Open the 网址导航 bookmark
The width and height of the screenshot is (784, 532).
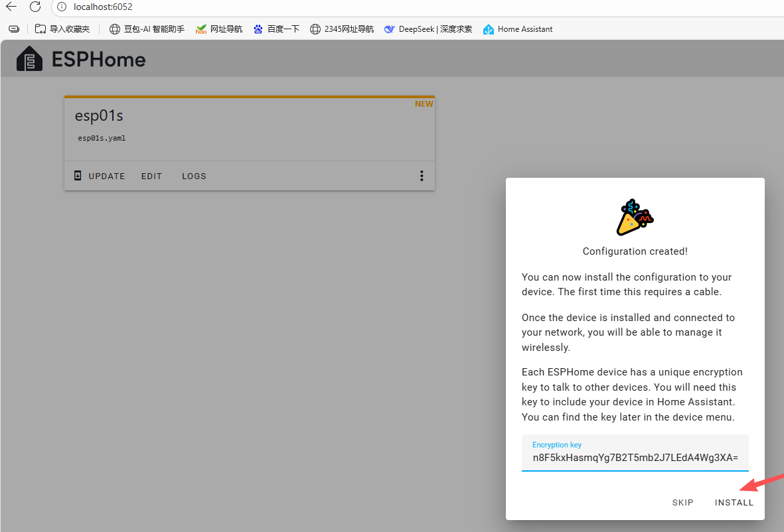(x=219, y=29)
